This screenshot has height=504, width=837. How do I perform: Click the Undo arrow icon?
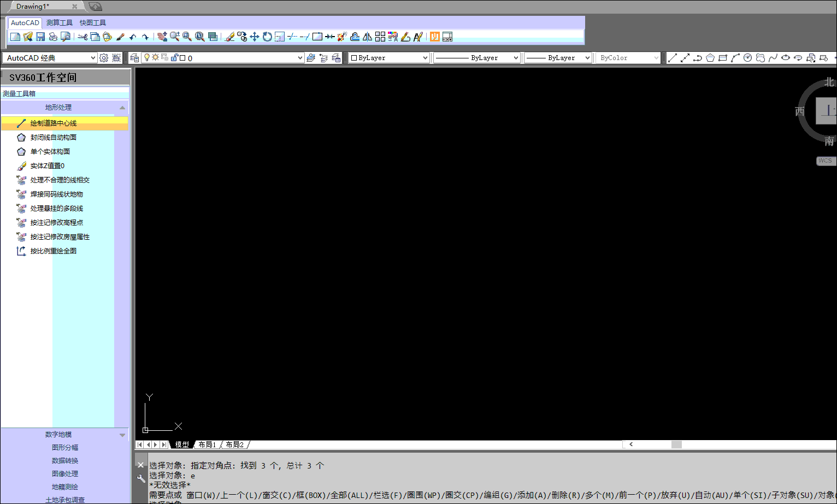point(132,37)
